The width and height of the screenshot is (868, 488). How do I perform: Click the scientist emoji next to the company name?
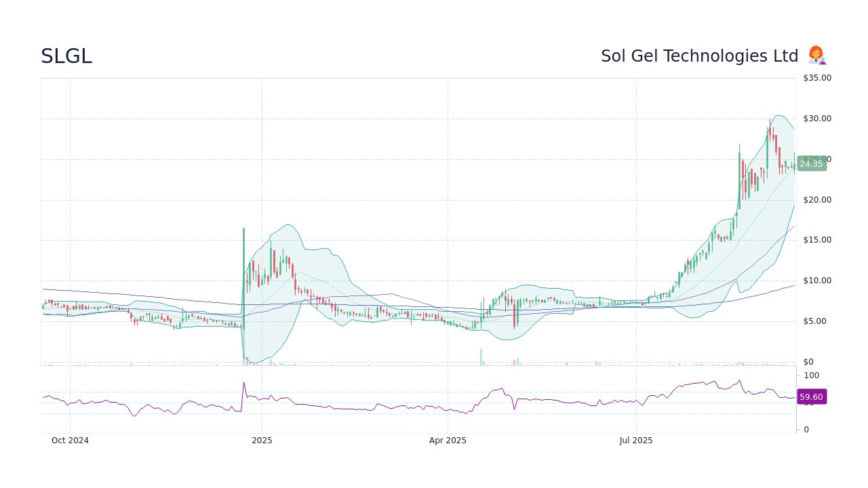click(816, 56)
